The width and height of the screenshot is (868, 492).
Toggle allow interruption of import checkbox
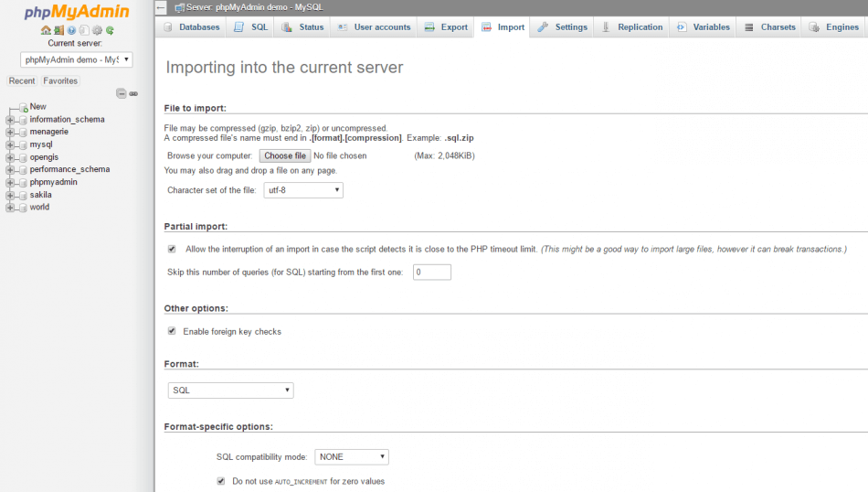point(172,250)
